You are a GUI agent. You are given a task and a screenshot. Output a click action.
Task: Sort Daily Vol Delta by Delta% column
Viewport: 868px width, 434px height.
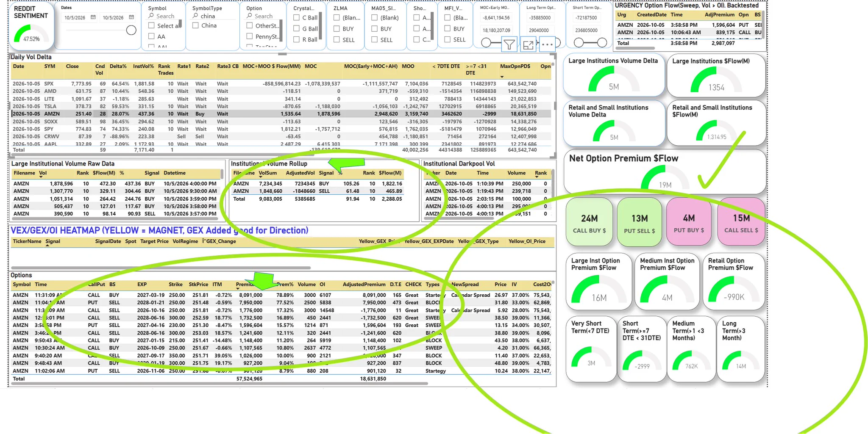click(118, 66)
